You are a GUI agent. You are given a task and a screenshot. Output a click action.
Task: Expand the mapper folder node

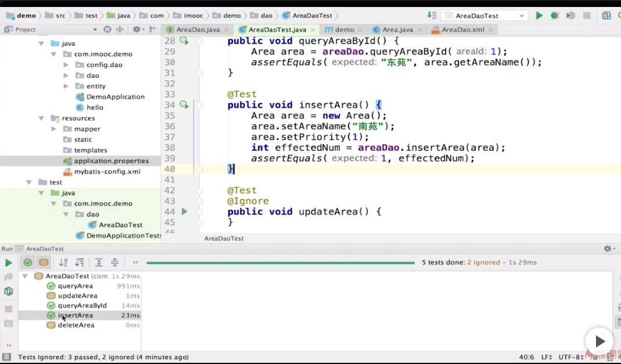point(54,129)
